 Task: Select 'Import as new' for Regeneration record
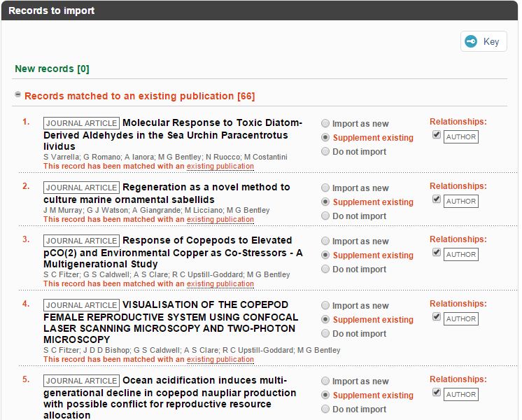pyautogui.click(x=325, y=188)
